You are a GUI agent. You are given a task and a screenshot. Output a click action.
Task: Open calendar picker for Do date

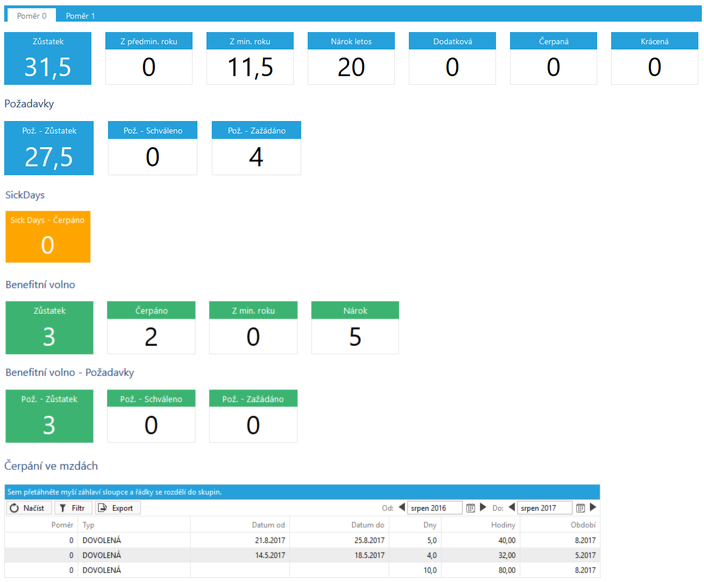click(x=580, y=508)
